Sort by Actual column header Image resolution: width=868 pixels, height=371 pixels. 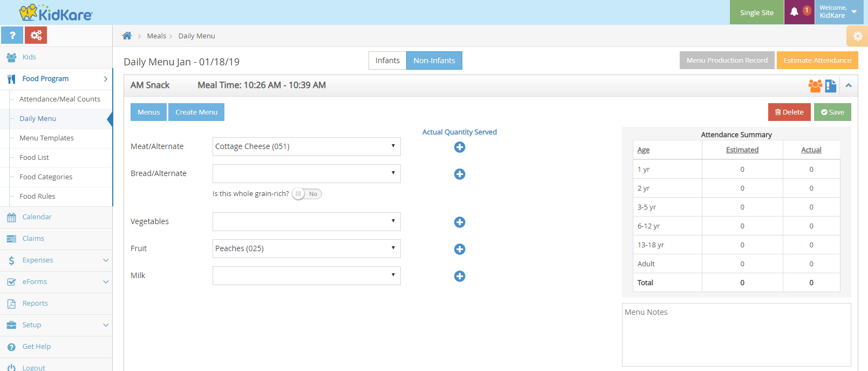click(x=811, y=150)
